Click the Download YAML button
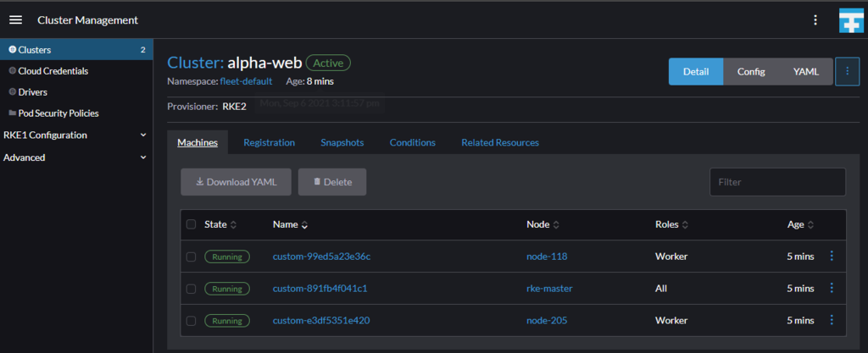The width and height of the screenshot is (868, 353). (236, 182)
